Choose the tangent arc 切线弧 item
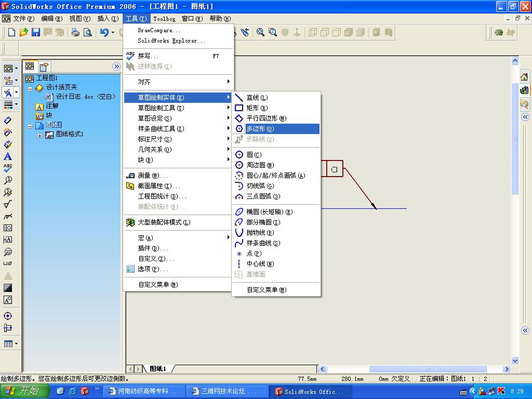The height and width of the screenshot is (399, 532). click(276, 186)
